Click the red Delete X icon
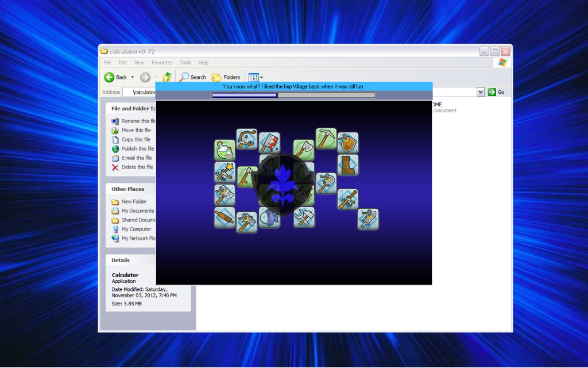Image resolution: width=588 pixels, height=368 pixels. pos(115,167)
